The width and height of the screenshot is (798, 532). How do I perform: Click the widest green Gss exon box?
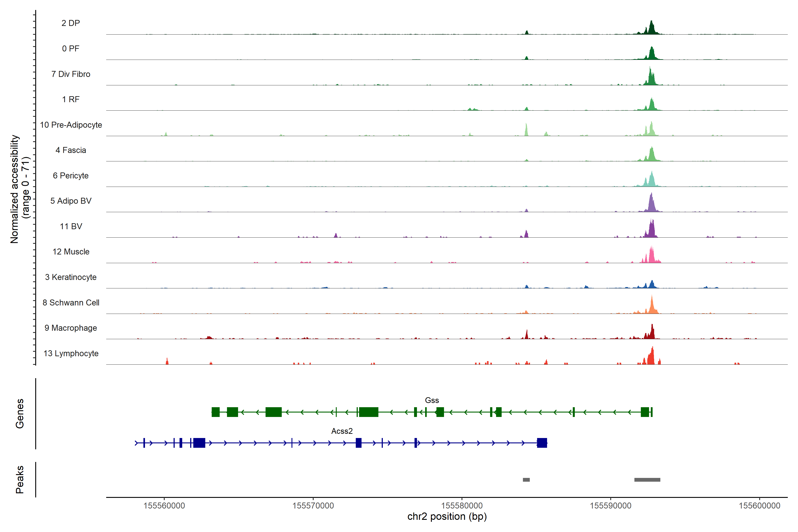pyautogui.click(x=368, y=412)
